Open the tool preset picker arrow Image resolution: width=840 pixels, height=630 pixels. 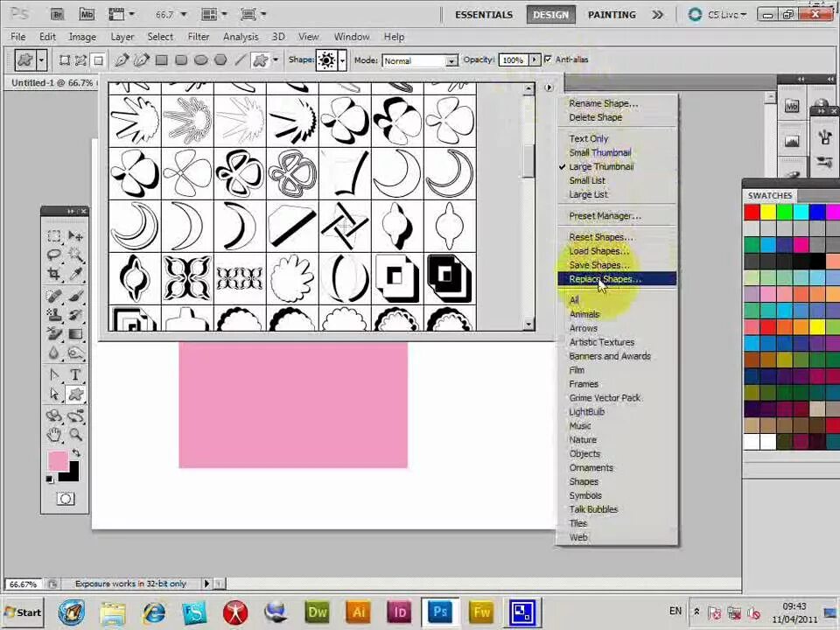41,60
